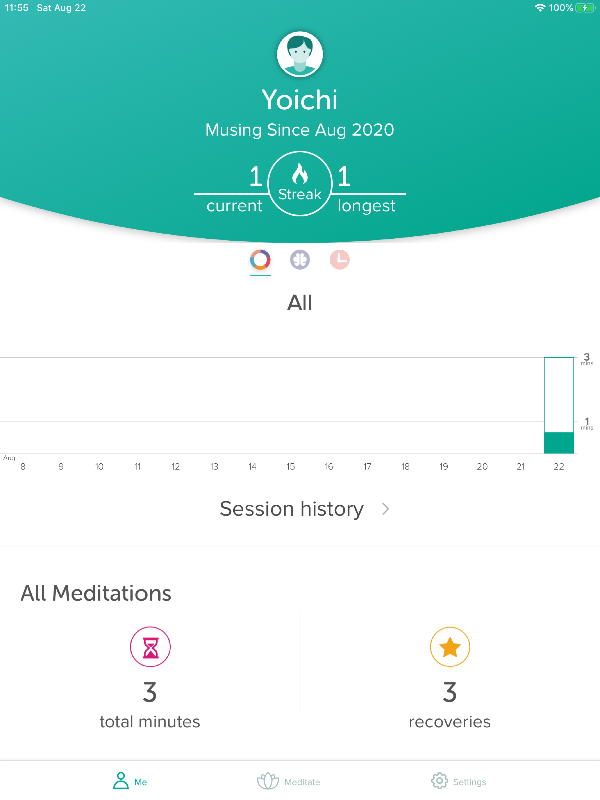Tap the Yoichi username
The image size is (600, 800).
[300, 100]
